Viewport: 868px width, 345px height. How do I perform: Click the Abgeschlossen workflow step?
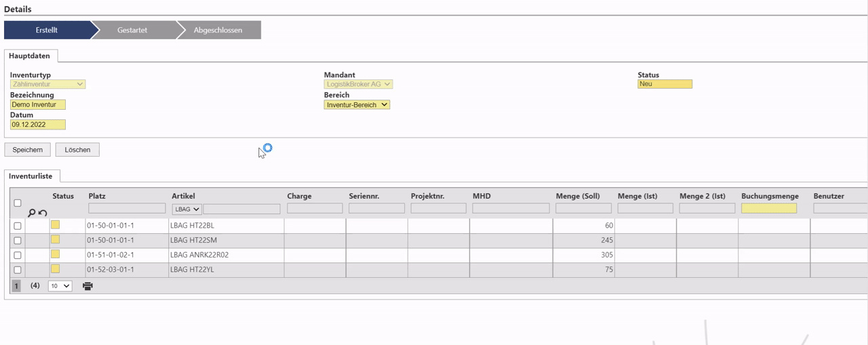pyautogui.click(x=218, y=30)
